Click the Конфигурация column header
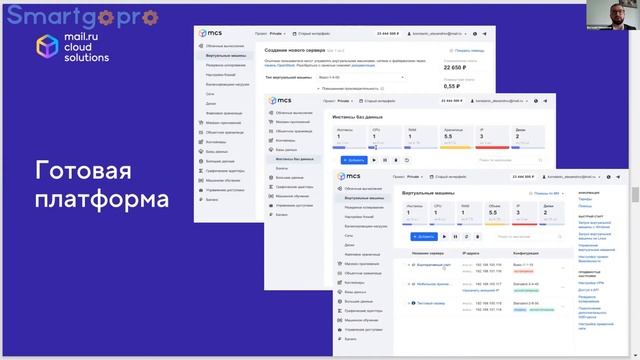640x360 pixels. pos(526,253)
